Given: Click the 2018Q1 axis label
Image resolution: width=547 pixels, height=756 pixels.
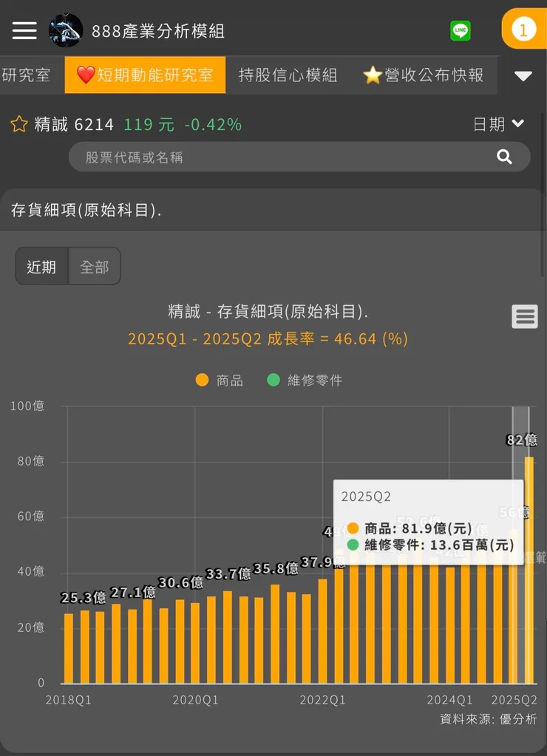Looking at the screenshot, I should [x=69, y=700].
